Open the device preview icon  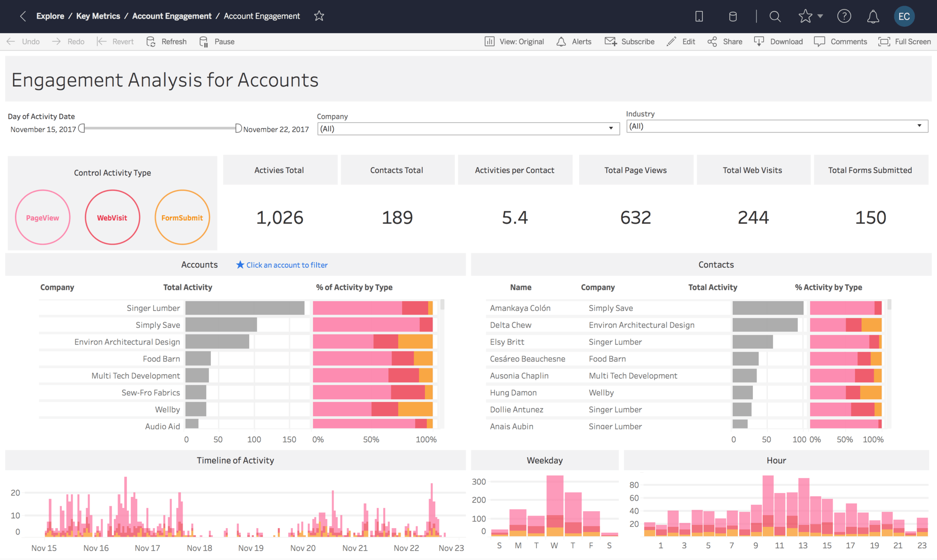click(x=699, y=16)
